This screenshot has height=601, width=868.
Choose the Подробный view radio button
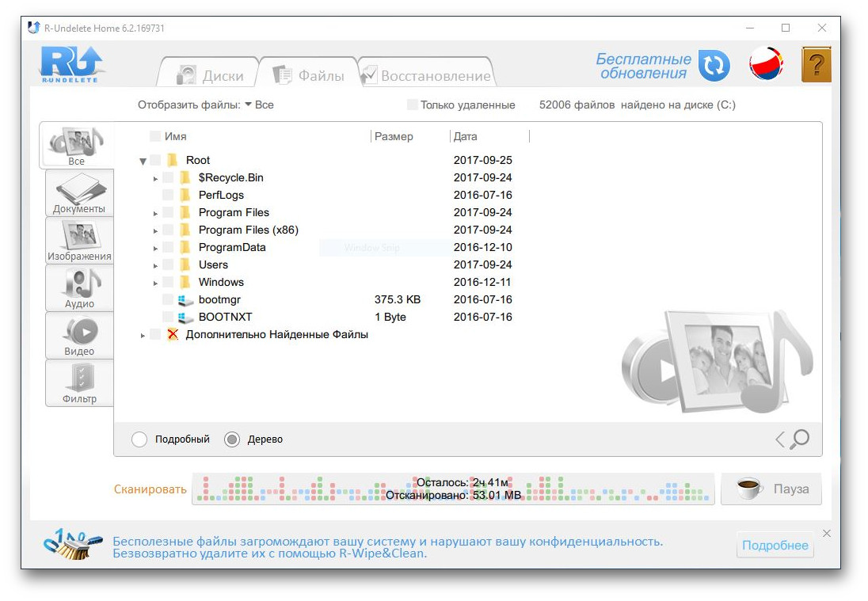tap(139, 439)
